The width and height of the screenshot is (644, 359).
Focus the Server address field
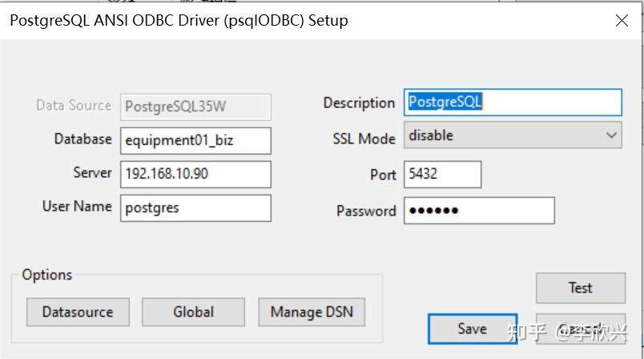tap(195, 174)
